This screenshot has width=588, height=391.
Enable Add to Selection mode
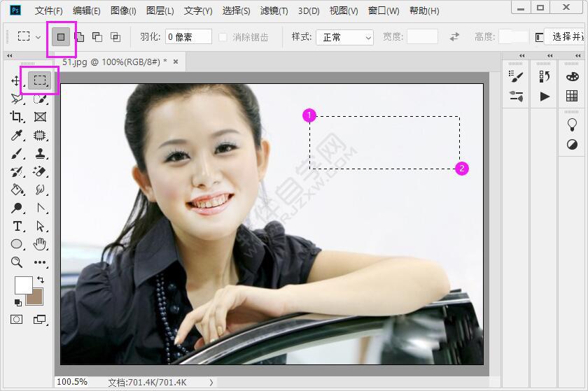[80, 37]
